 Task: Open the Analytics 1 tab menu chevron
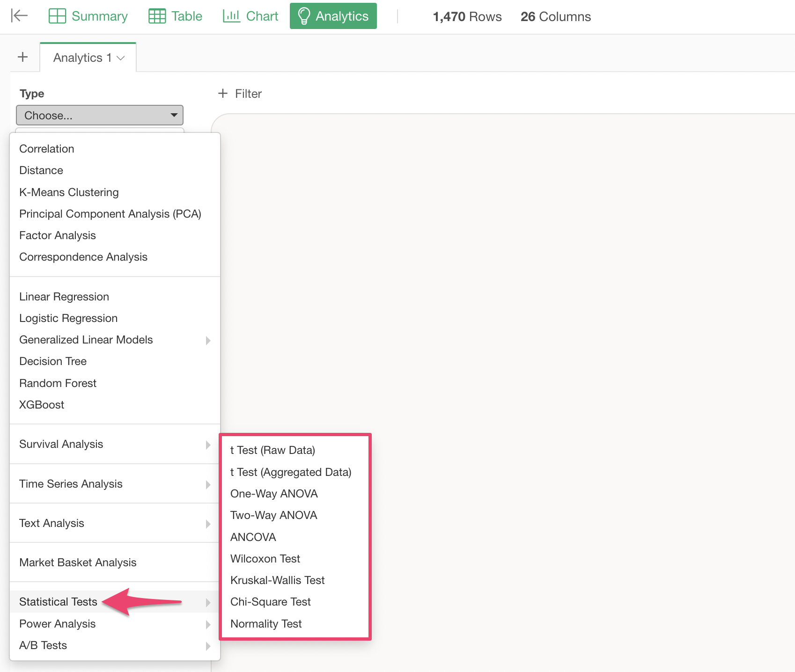pos(121,58)
